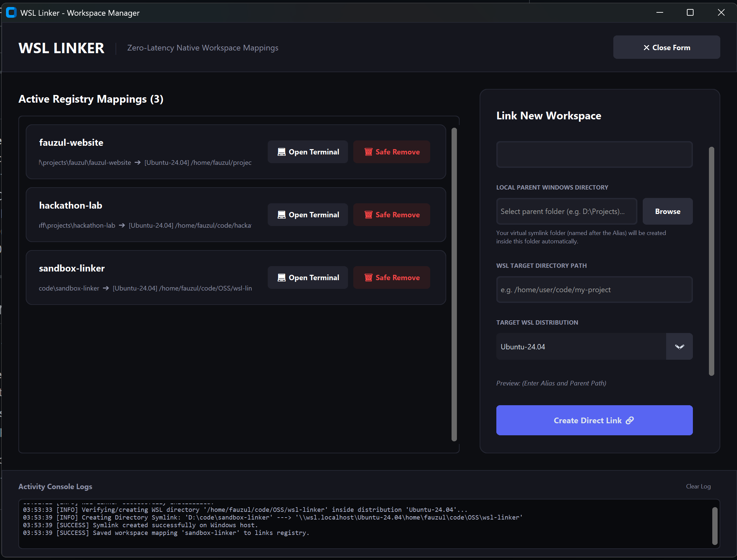Open Terminal for fauzul-website

coord(308,152)
